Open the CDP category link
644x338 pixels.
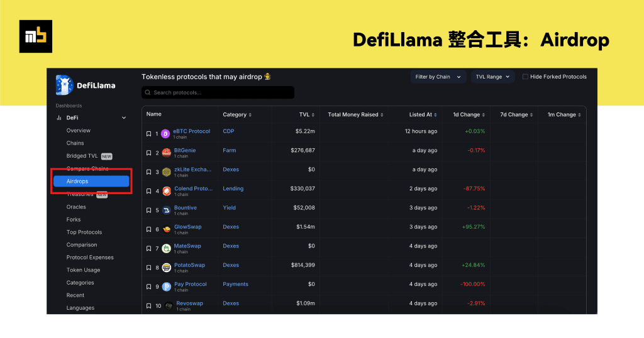pos(228,131)
